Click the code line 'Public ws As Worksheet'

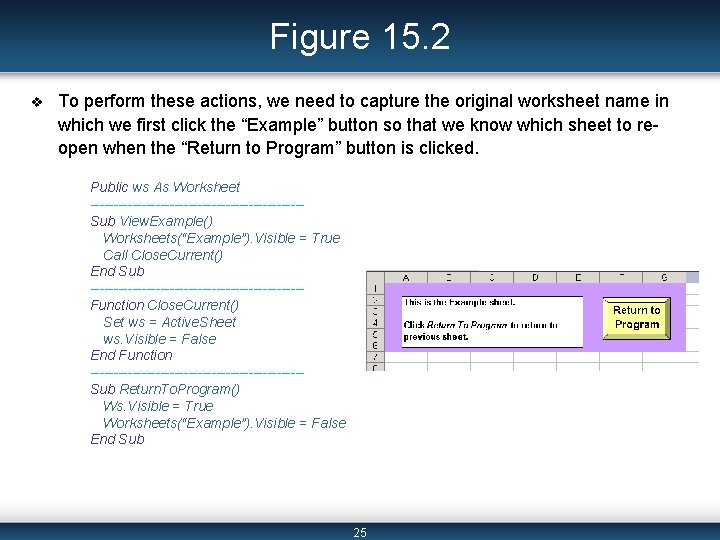tap(165, 187)
